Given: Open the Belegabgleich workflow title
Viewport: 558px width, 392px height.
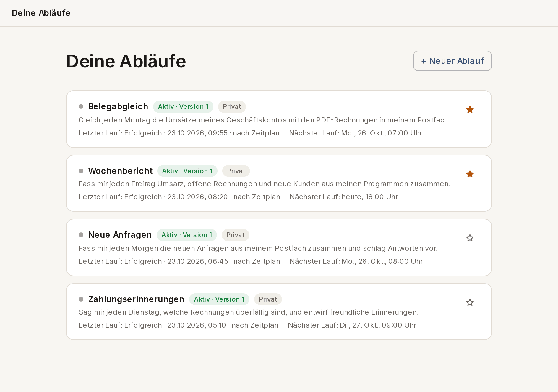Looking at the screenshot, I should coord(118,106).
